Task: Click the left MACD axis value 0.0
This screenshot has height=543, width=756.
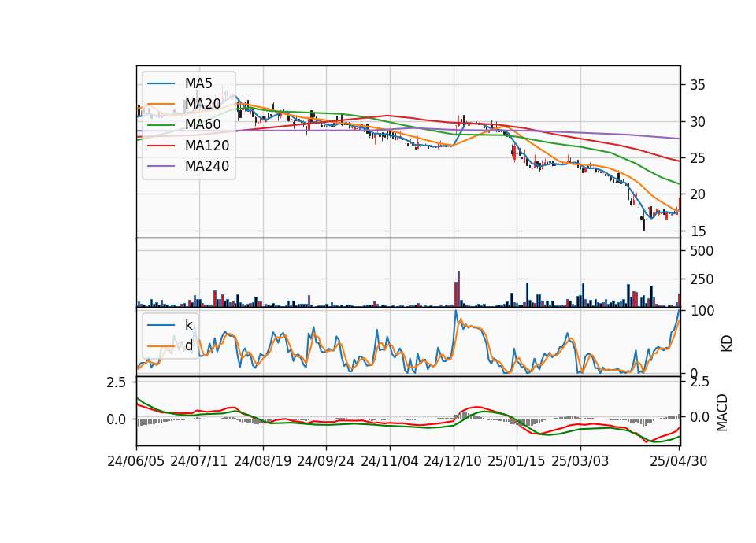Action: click(117, 419)
